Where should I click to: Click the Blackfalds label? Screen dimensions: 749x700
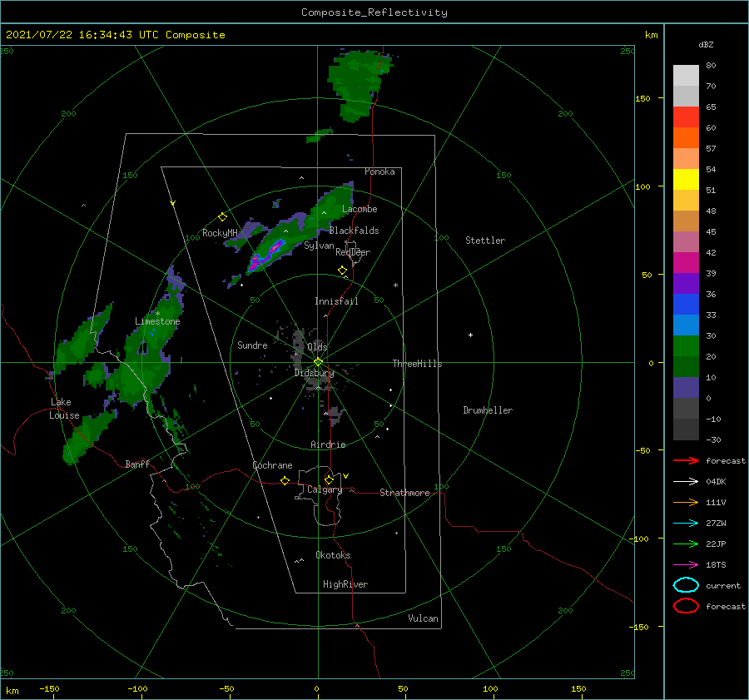pyautogui.click(x=354, y=231)
